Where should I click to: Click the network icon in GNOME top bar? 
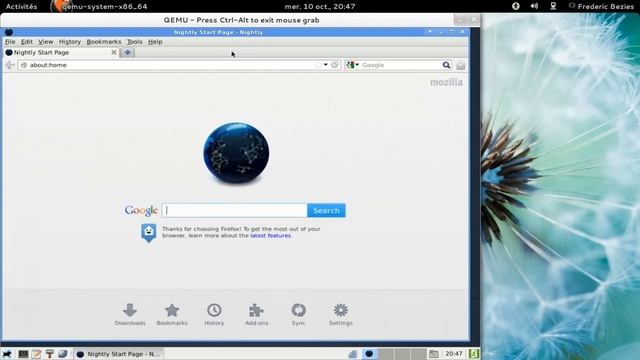[553, 6]
